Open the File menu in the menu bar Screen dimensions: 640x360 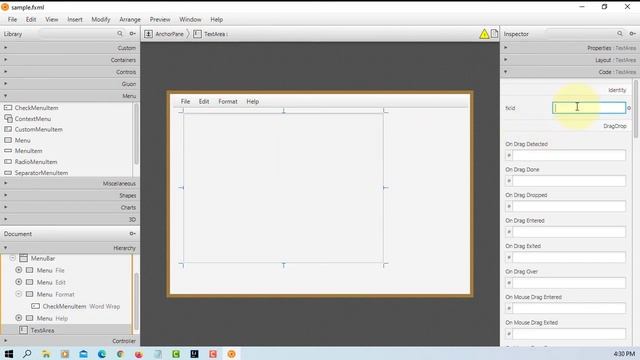12,19
